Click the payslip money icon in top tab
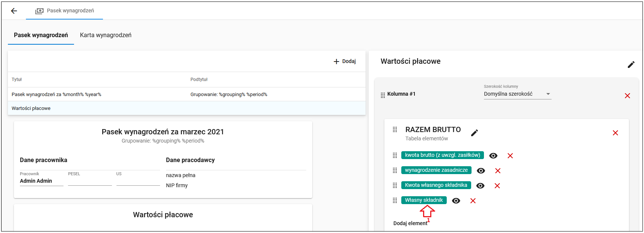The width and height of the screenshot is (644, 233). coord(39,11)
